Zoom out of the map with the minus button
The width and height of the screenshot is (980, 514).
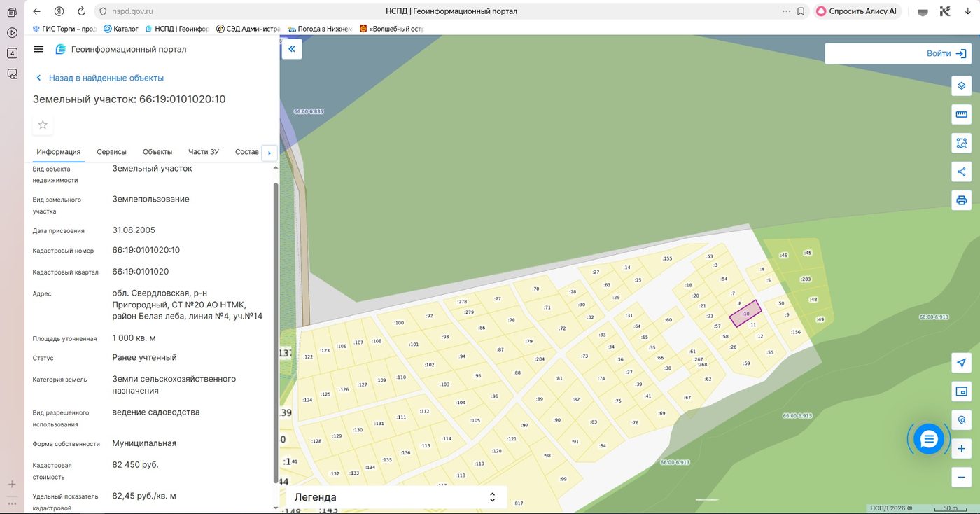(x=962, y=478)
